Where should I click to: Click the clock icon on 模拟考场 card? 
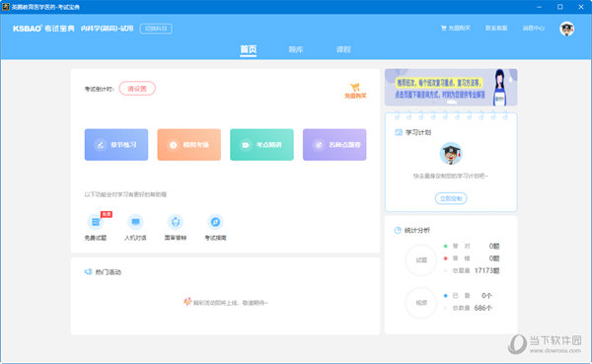173,145
